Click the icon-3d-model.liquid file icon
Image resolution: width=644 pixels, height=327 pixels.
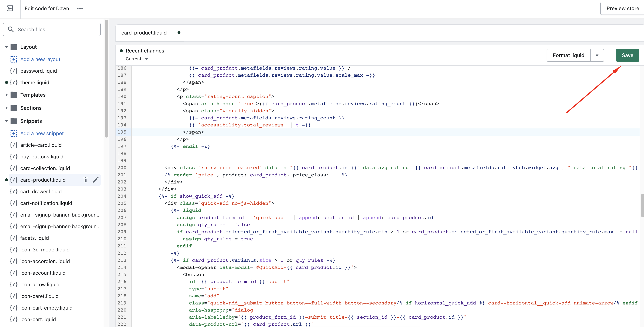click(x=14, y=250)
